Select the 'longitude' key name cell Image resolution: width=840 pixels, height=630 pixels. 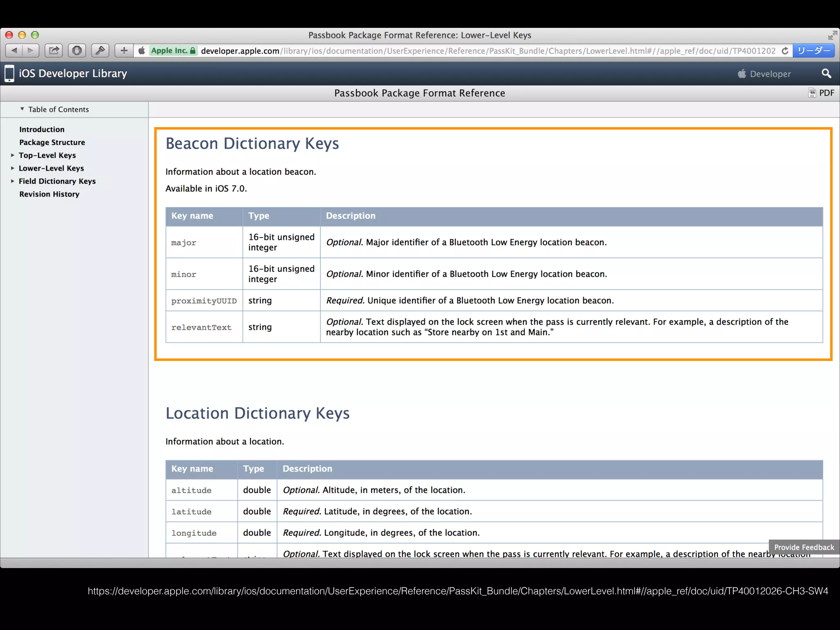[201, 533]
